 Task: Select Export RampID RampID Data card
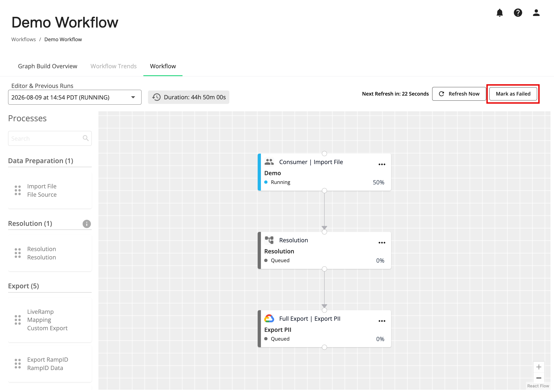(x=50, y=364)
